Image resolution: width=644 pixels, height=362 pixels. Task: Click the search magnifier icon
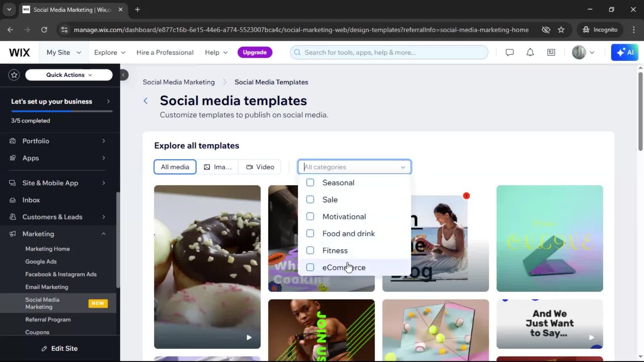coord(297,53)
